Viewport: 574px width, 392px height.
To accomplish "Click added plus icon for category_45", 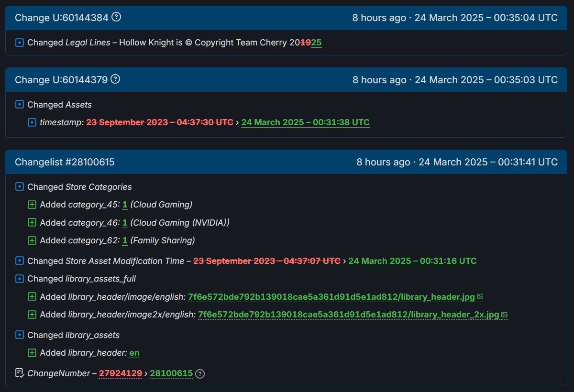I will pyautogui.click(x=32, y=205).
